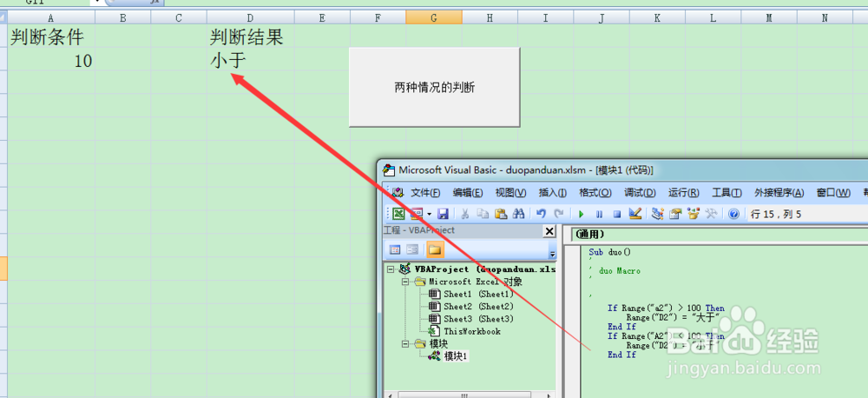Open the 文件(F) menu

click(425, 193)
